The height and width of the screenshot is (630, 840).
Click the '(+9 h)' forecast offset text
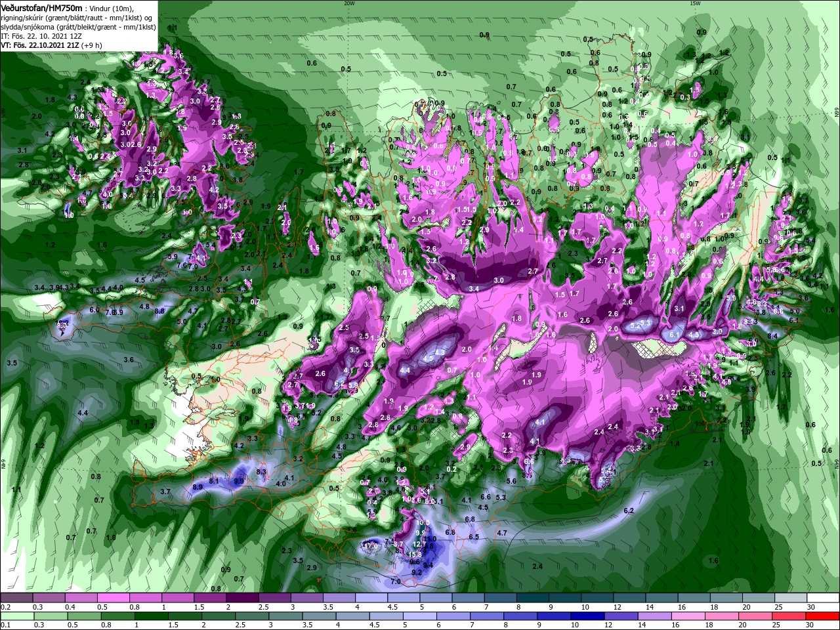[92, 45]
